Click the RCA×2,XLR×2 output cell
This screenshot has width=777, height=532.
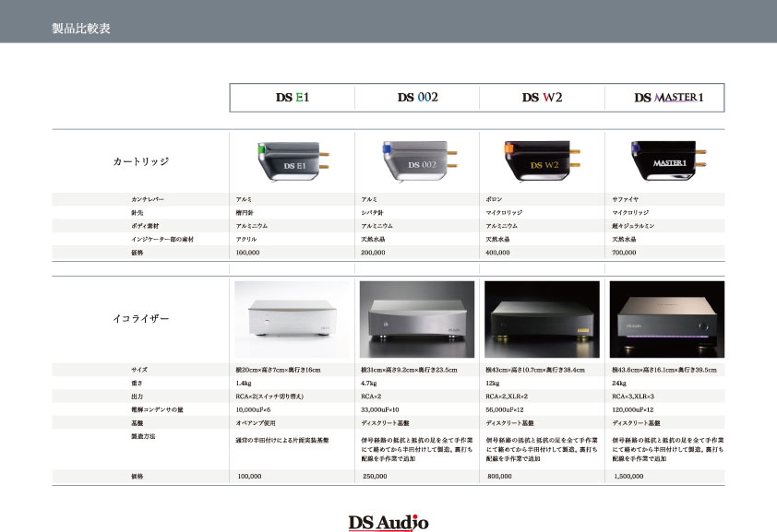click(x=507, y=396)
